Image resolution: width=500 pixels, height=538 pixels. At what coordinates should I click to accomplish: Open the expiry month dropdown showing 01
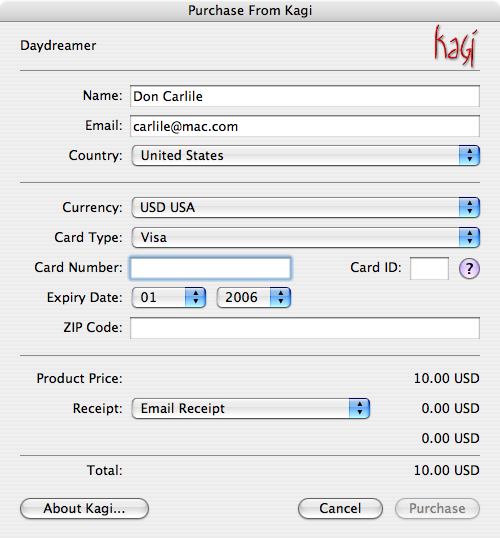click(x=169, y=297)
